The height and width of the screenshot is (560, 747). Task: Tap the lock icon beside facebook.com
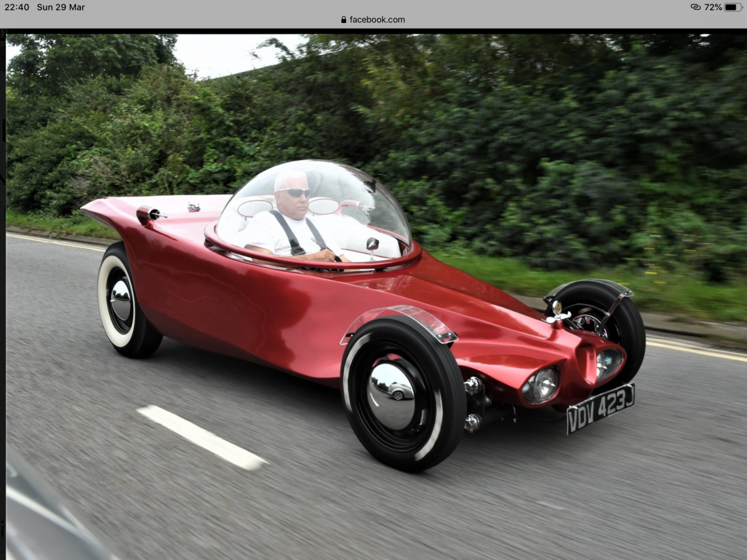(x=344, y=19)
